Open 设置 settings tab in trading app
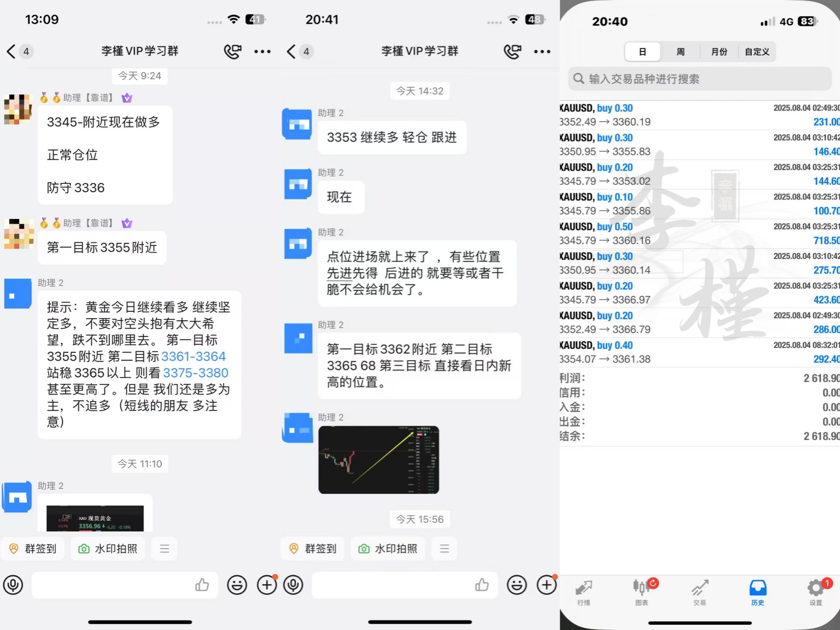Image resolution: width=840 pixels, height=630 pixels. (816, 593)
